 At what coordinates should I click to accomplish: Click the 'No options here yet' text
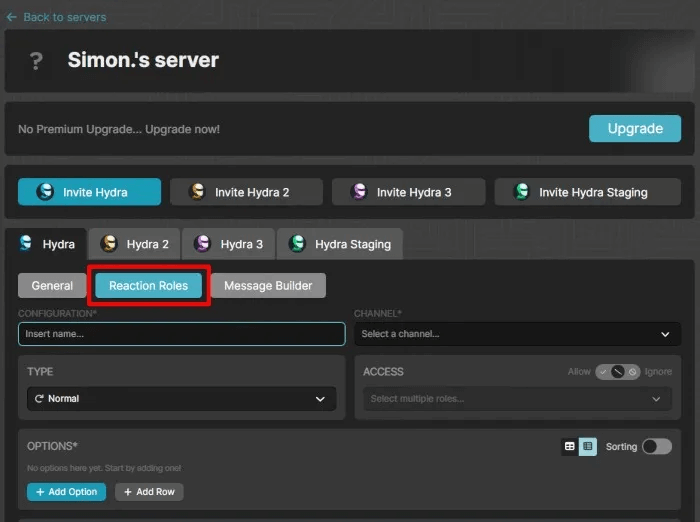pyautogui.click(x=104, y=468)
